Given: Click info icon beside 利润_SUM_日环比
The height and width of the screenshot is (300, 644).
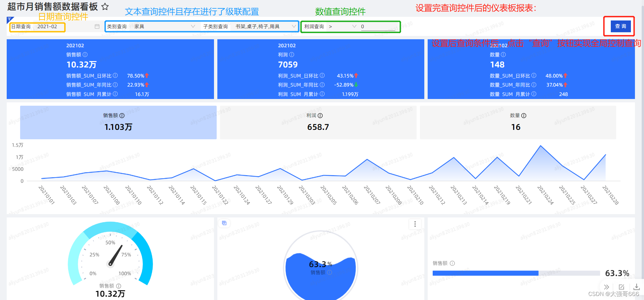Looking at the screenshot, I should (322, 76).
